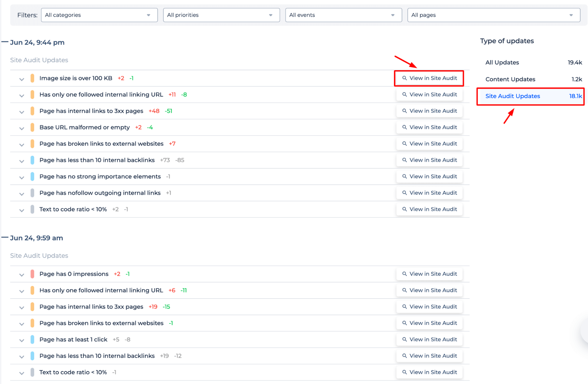Expand Page has broken links row under 9:44 pm
The height and width of the screenshot is (384, 588).
coord(21,145)
